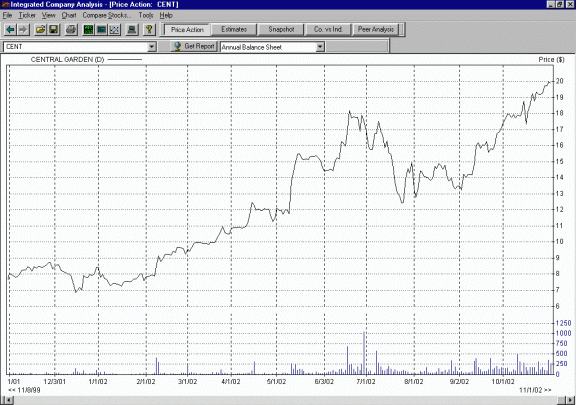Click the green ticker text icon
The width and height of the screenshot is (577, 405).
point(88,29)
